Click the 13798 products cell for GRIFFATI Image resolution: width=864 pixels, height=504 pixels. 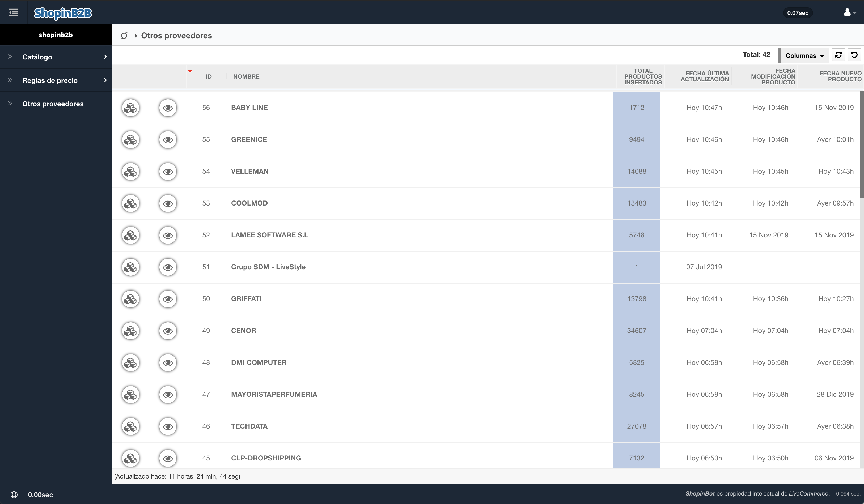click(636, 299)
